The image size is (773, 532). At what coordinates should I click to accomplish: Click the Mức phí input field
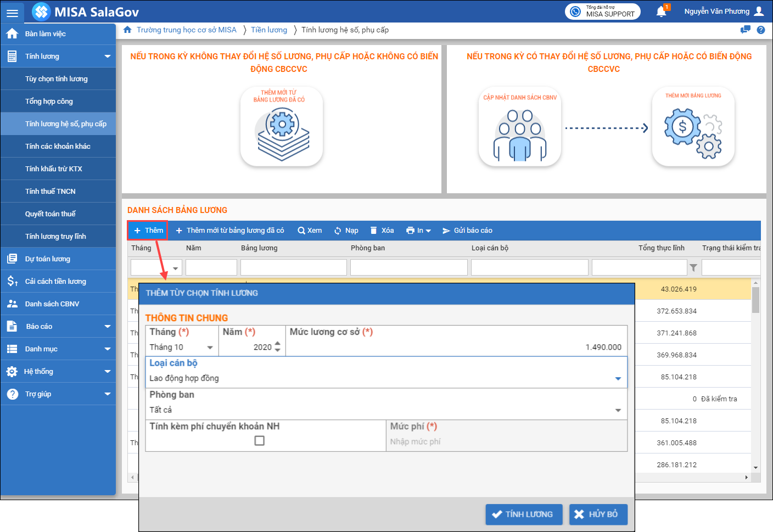[x=506, y=441]
